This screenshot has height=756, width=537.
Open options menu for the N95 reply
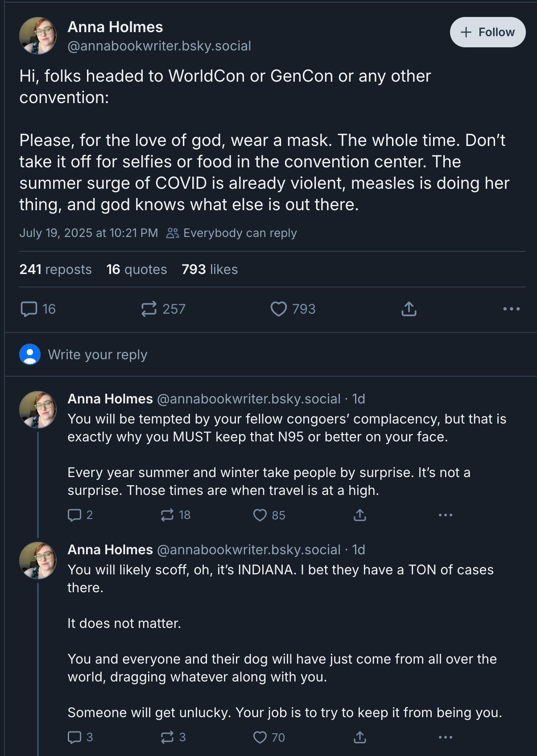(445, 515)
